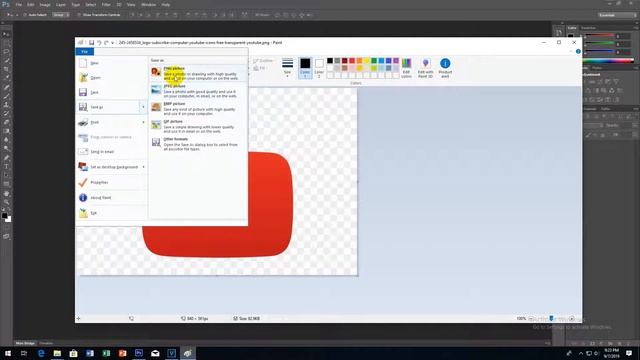
Task: Open the Group dropdown in Photoshop options bar
Action: tap(61, 15)
